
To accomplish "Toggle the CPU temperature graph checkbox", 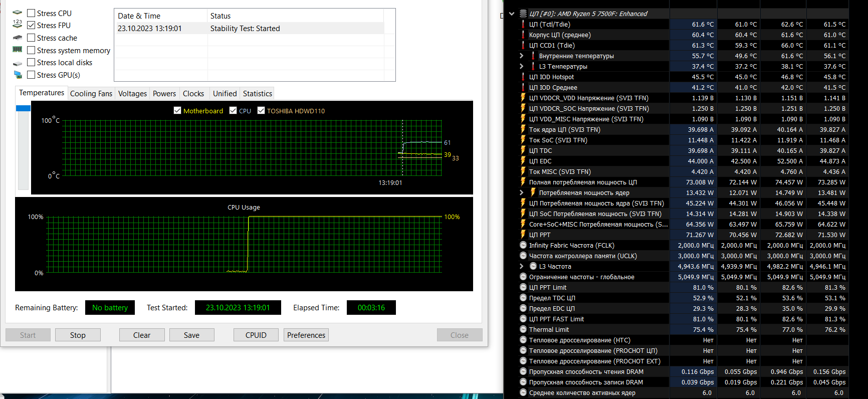I will (233, 110).
